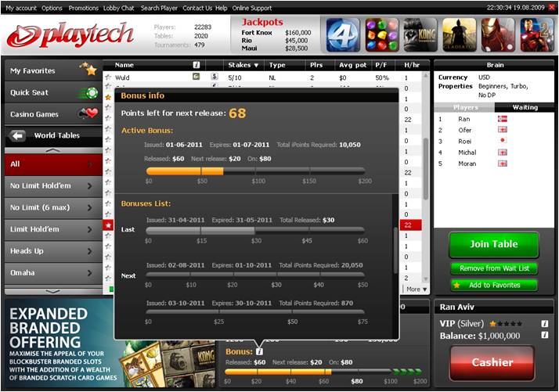Click the Expanded Branded Offering banner
559x392 pixels.
click(x=110, y=343)
